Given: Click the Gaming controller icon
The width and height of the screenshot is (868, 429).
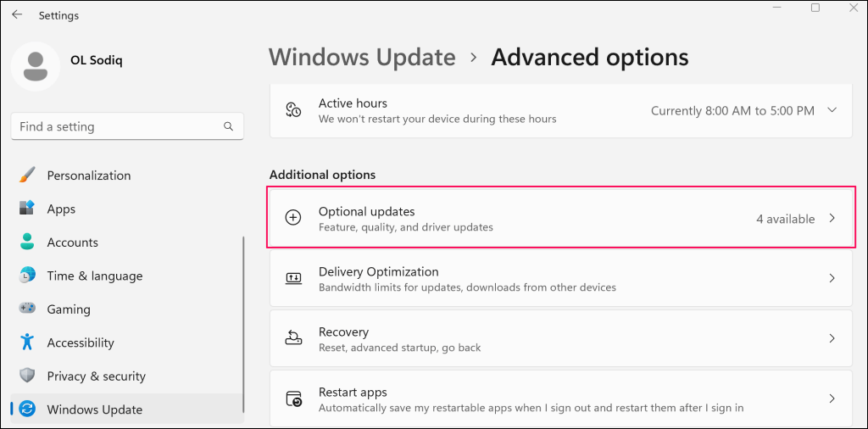Looking at the screenshot, I should pos(27,309).
